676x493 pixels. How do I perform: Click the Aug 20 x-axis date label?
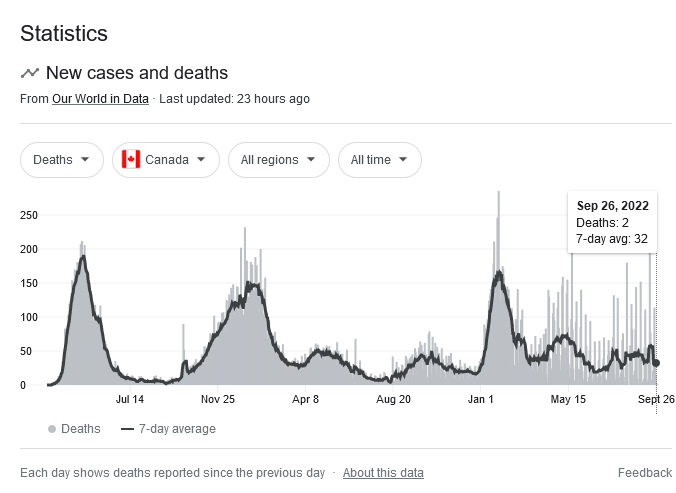(x=393, y=399)
